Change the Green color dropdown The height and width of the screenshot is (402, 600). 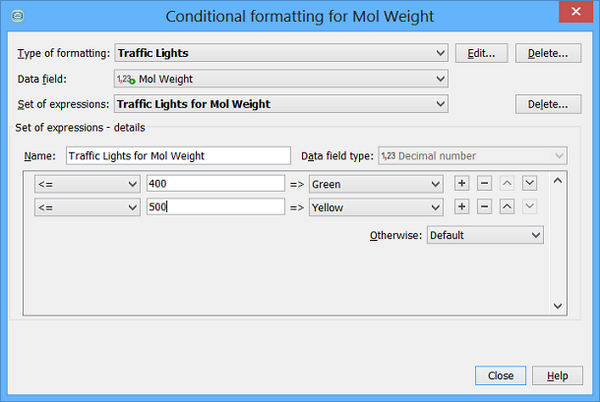(x=375, y=184)
